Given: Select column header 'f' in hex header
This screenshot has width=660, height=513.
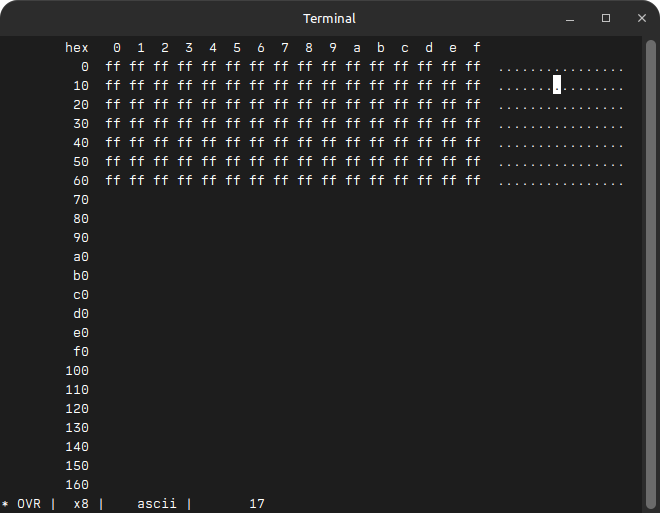Looking at the screenshot, I should pyautogui.click(x=477, y=48).
